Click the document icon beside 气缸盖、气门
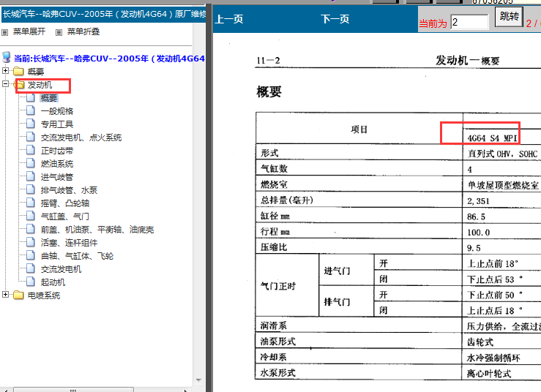Screen dimensions: 541x392 (31, 216)
